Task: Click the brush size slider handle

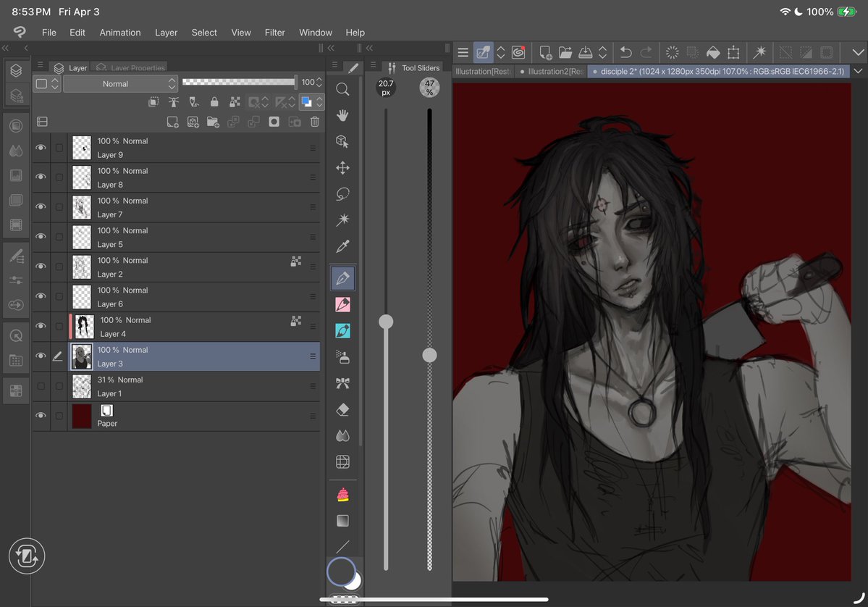Action: [x=386, y=322]
